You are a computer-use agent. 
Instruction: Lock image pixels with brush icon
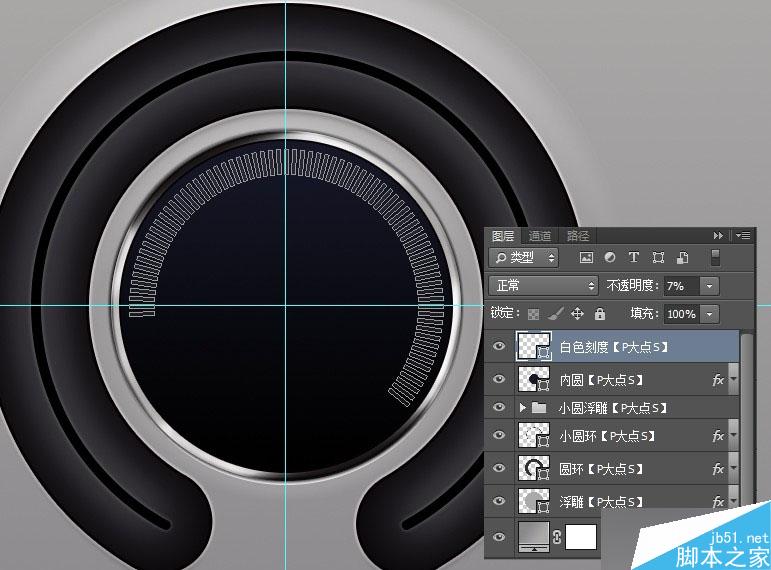tap(556, 313)
